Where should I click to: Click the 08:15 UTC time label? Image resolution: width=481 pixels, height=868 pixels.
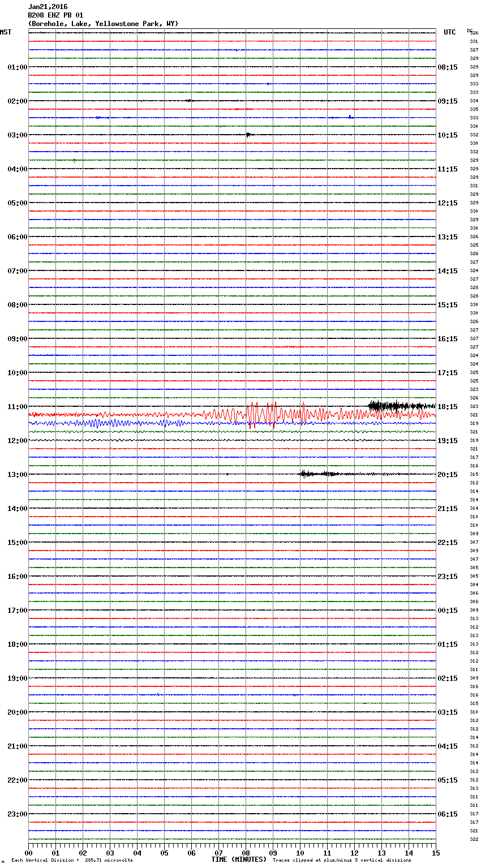(x=448, y=67)
